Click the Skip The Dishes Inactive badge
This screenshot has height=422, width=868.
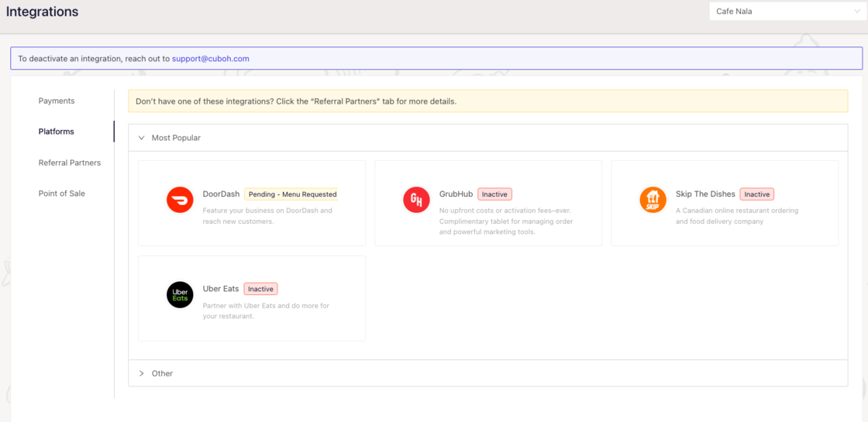[x=756, y=194]
